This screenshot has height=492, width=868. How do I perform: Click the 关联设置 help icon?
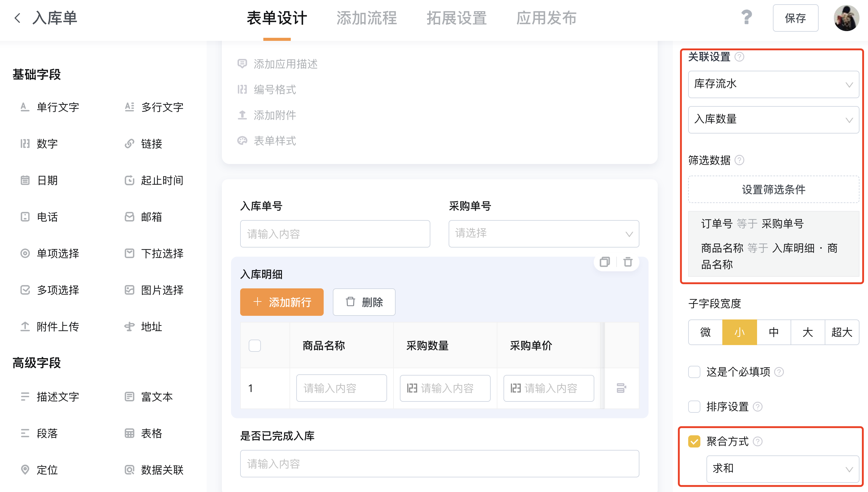click(x=739, y=57)
